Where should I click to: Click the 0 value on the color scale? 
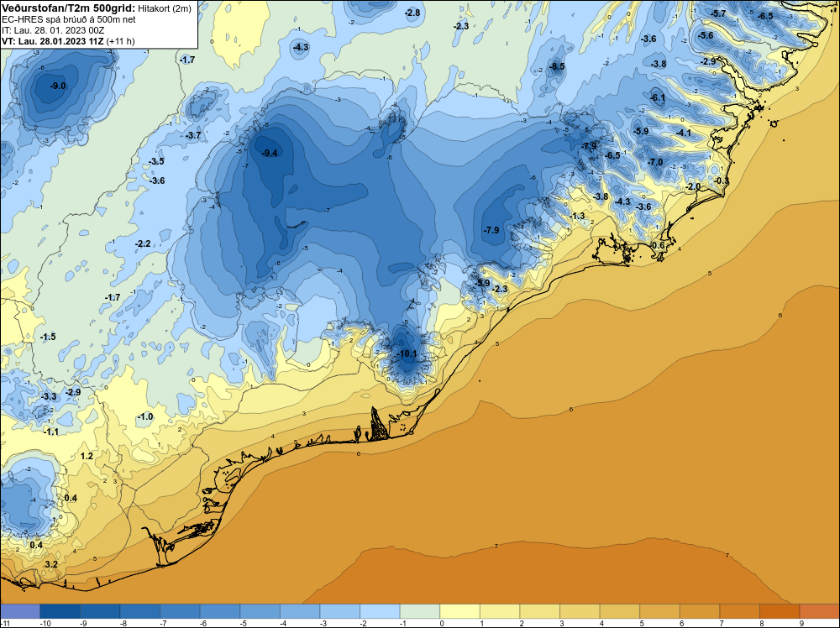442,623
